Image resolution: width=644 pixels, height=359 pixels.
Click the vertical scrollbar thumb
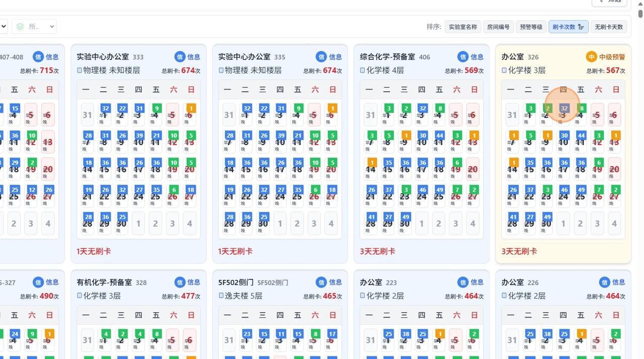(640, 13)
